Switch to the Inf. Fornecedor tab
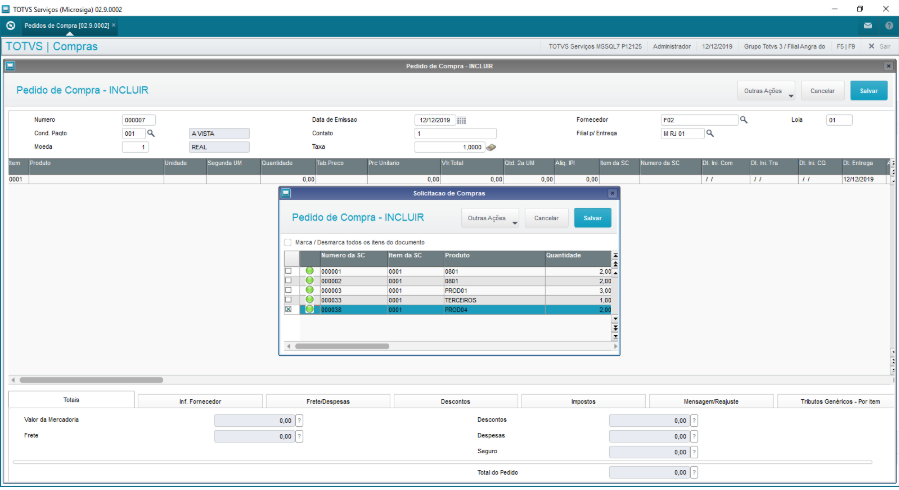This screenshot has width=899, height=490. point(200,402)
